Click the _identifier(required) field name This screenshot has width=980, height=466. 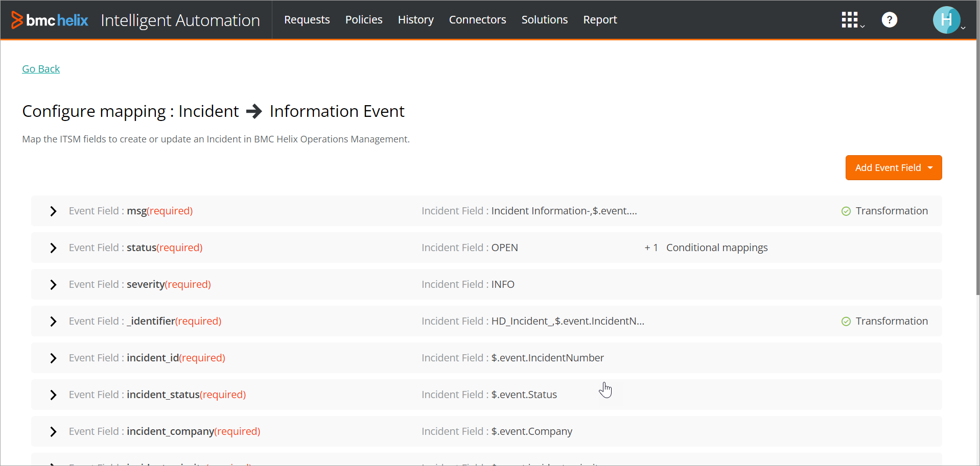point(174,321)
